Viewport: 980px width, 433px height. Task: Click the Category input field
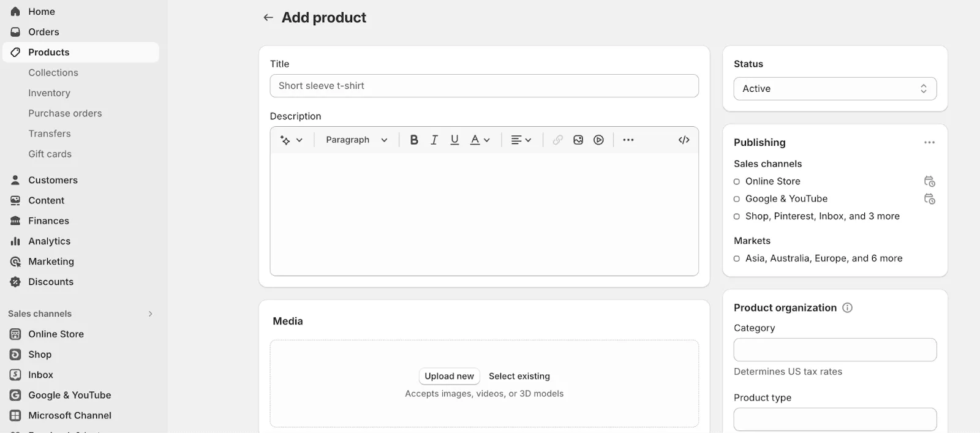(835, 350)
